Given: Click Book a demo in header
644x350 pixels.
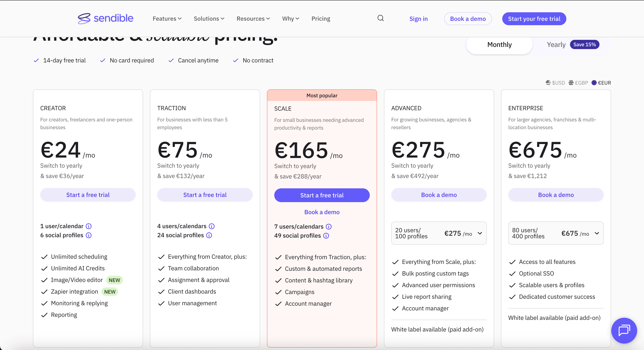Looking at the screenshot, I should (468, 19).
